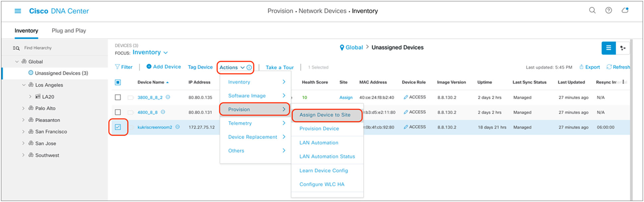Screen dimensions: 644x202
Task: Open the help question mark icon
Action: coord(608,10)
